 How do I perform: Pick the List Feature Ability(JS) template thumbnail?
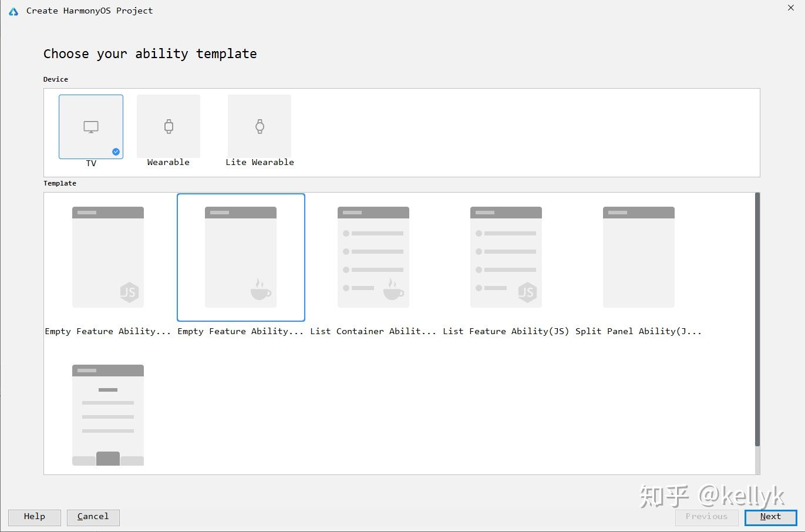pos(506,257)
